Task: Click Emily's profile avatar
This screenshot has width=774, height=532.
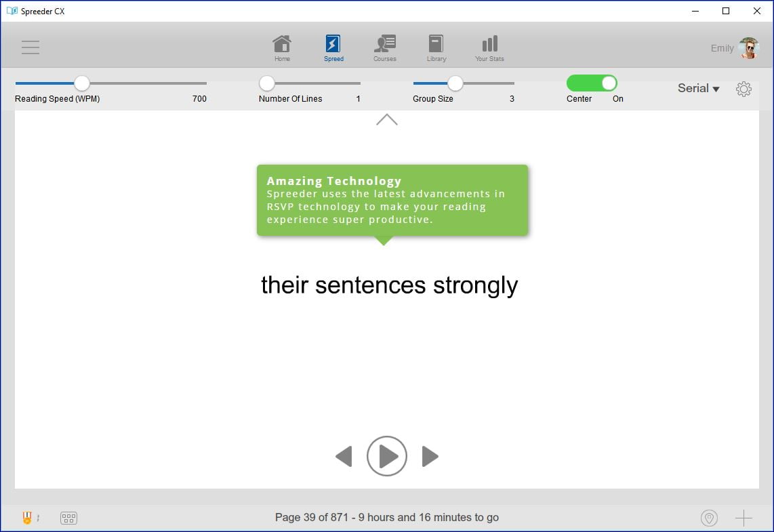Action: 749,48
